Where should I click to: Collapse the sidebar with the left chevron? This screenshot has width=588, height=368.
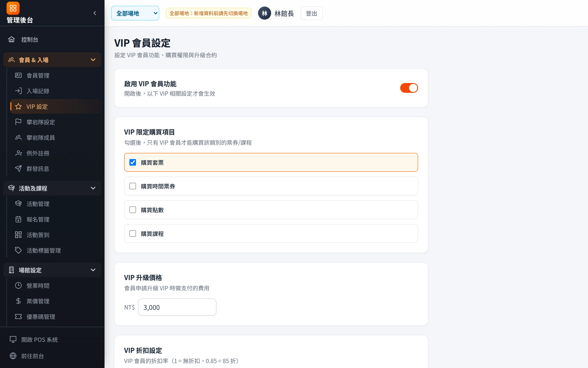pyautogui.click(x=95, y=13)
